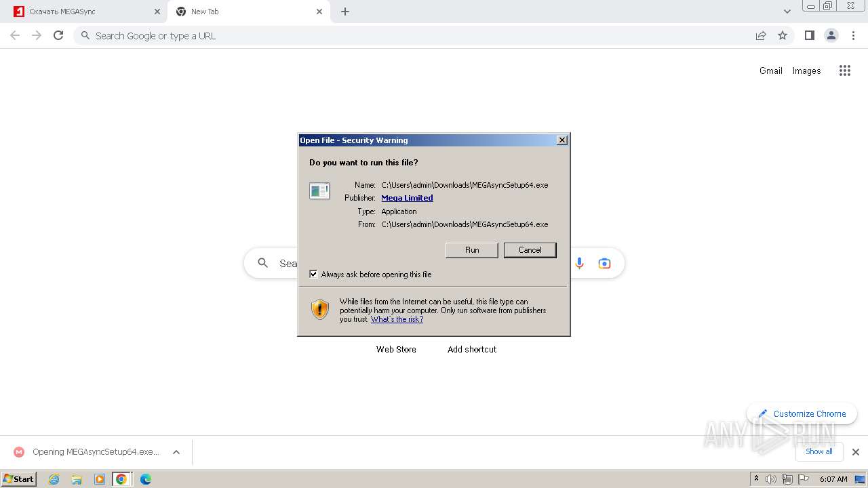Share this page from the address bar
Screen dimensions: 868x488
(x=761, y=36)
